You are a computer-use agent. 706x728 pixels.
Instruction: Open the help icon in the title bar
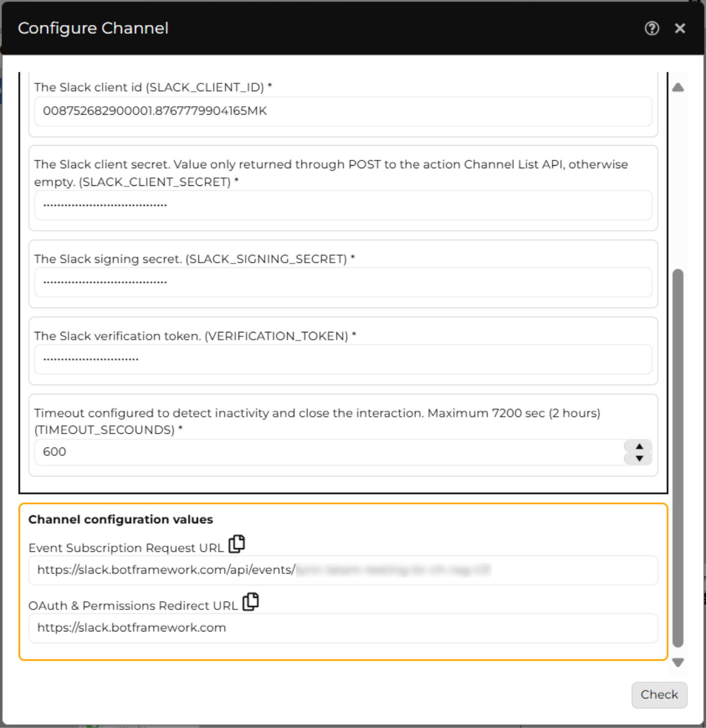[x=652, y=28]
